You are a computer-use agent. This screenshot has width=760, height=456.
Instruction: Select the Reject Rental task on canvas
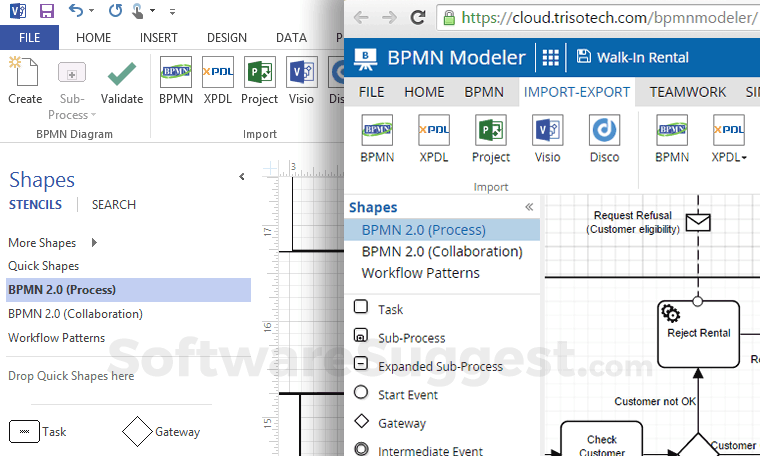pyautogui.click(x=698, y=333)
